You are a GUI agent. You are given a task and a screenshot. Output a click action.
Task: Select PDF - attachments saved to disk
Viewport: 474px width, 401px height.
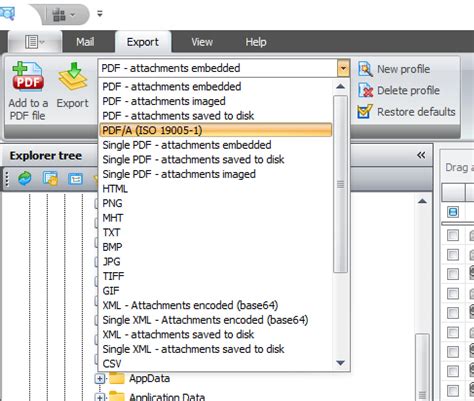click(215, 116)
